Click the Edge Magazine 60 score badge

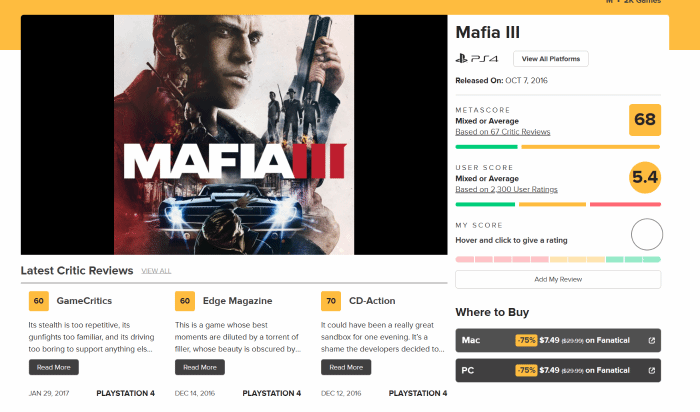coord(185,301)
